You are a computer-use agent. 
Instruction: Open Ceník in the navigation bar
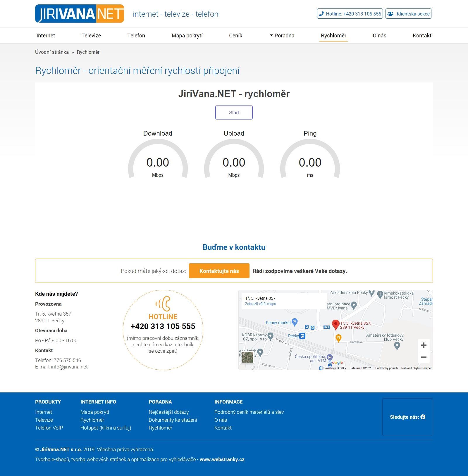click(x=236, y=36)
